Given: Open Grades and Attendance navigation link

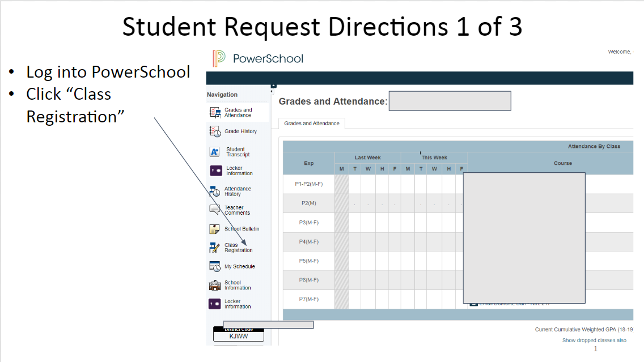Looking at the screenshot, I should 238,113.
